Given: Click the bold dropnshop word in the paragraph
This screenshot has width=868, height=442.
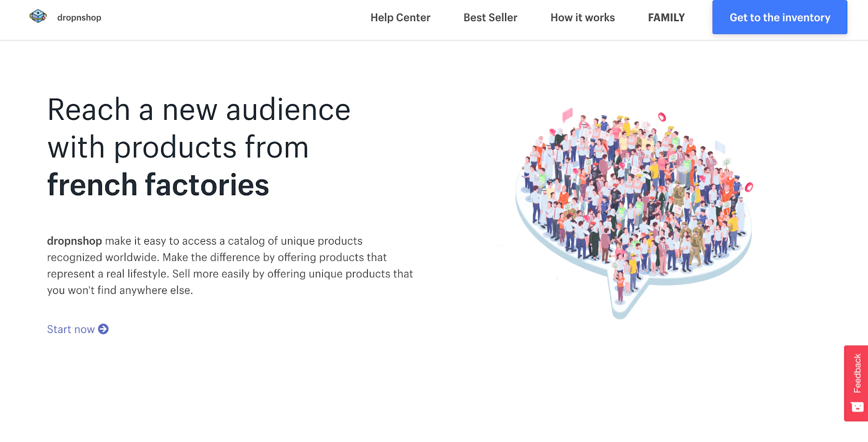Looking at the screenshot, I should tap(74, 241).
